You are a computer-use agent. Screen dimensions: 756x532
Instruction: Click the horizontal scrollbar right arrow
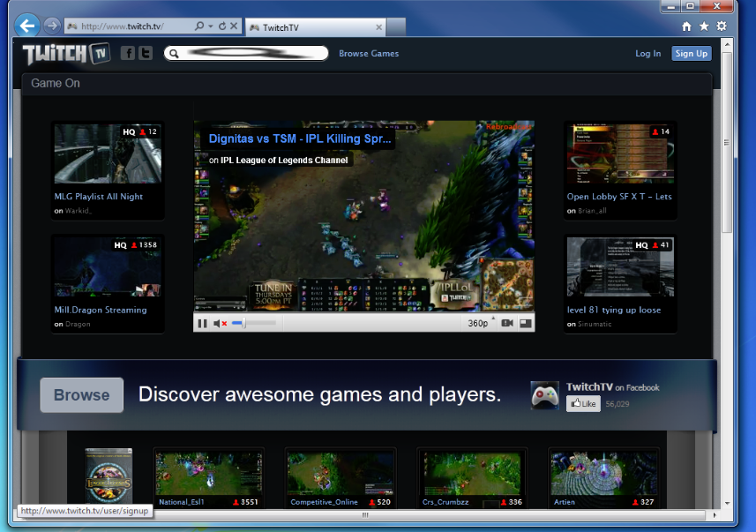[715, 515]
